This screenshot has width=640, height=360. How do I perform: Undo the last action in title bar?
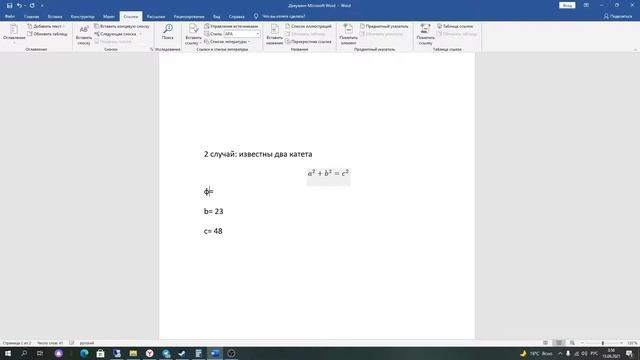(19, 6)
